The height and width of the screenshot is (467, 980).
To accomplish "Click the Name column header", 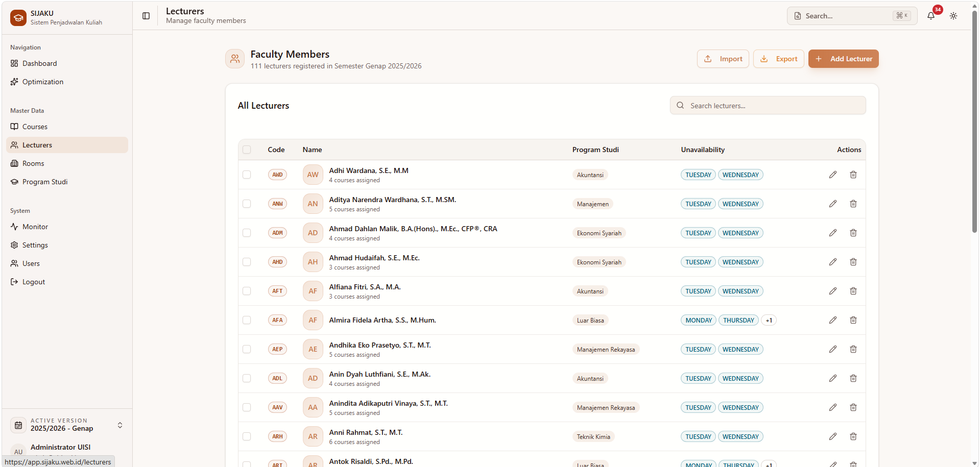I will click(312, 150).
